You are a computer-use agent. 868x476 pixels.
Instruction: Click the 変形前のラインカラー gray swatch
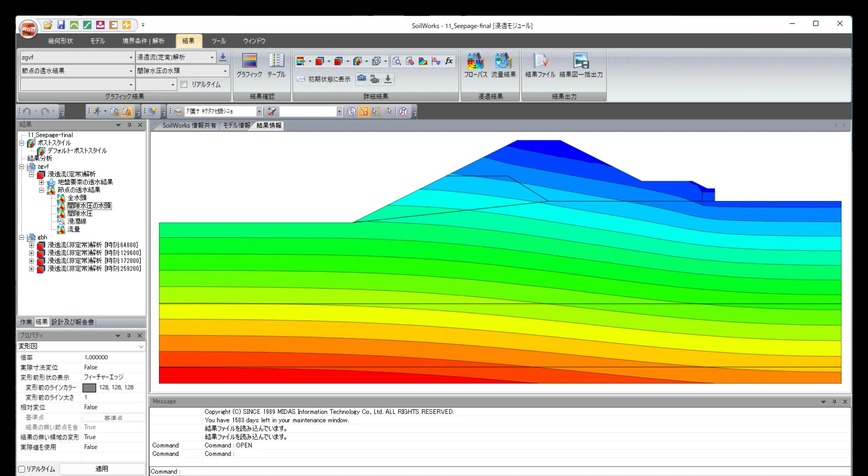pyautogui.click(x=89, y=388)
